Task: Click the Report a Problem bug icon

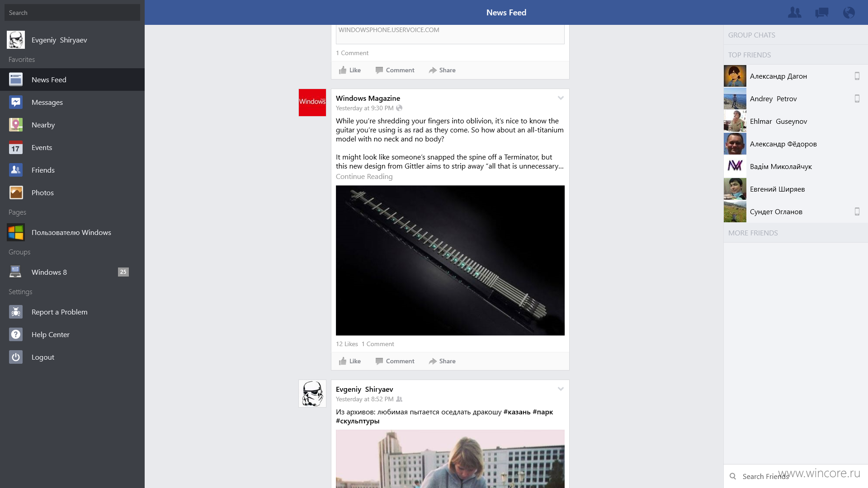Action: point(16,312)
